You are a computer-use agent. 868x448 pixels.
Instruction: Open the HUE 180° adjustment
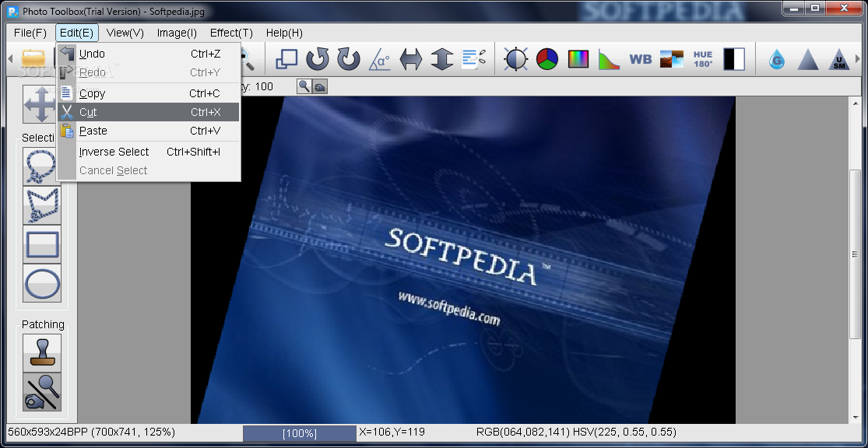[x=703, y=59]
